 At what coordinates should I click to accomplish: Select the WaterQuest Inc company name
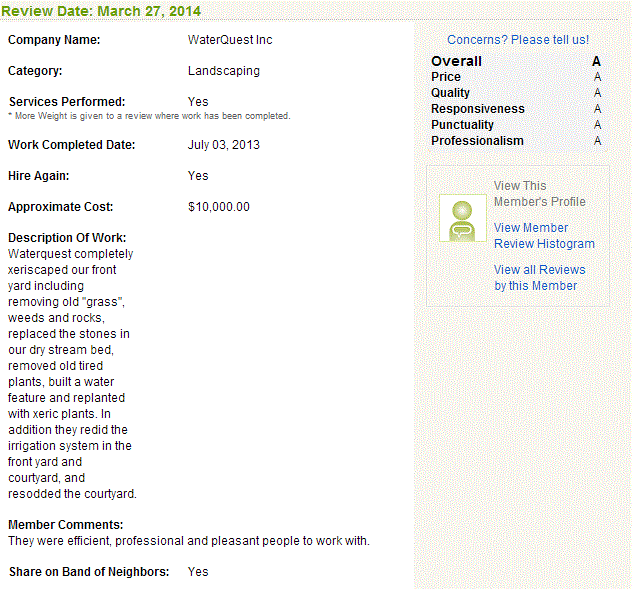tap(230, 40)
